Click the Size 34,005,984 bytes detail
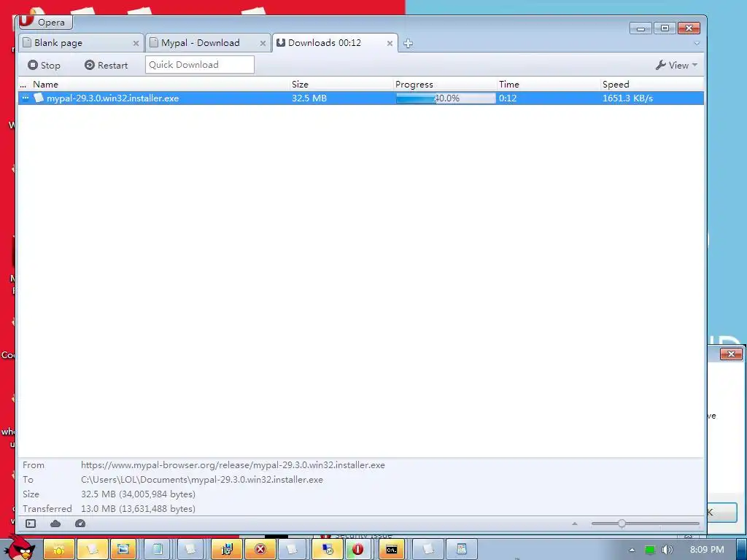Screen dimensions: 747x560 click(138, 494)
